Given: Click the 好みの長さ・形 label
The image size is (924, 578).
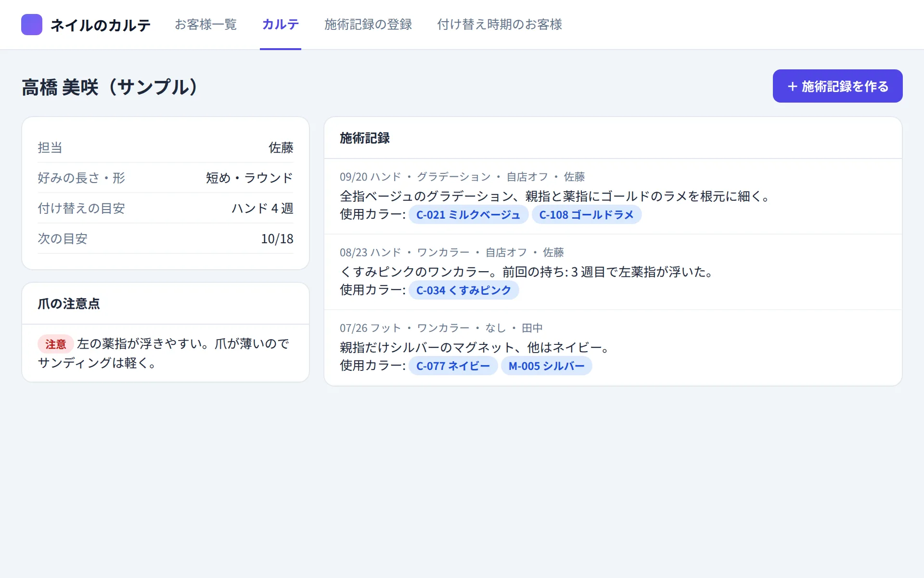Looking at the screenshot, I should (81, 178).
